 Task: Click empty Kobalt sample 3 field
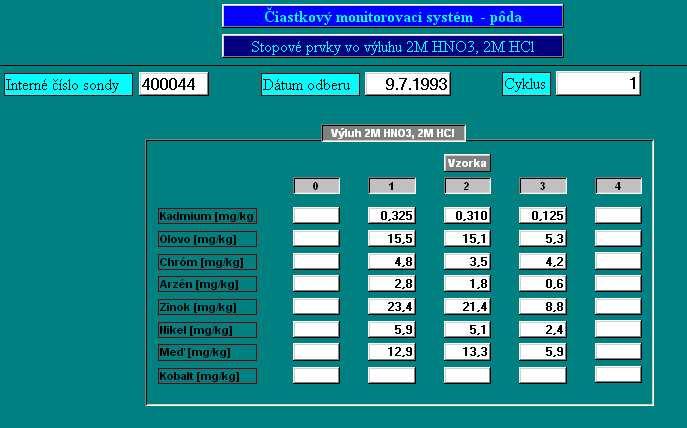point(542,375)
